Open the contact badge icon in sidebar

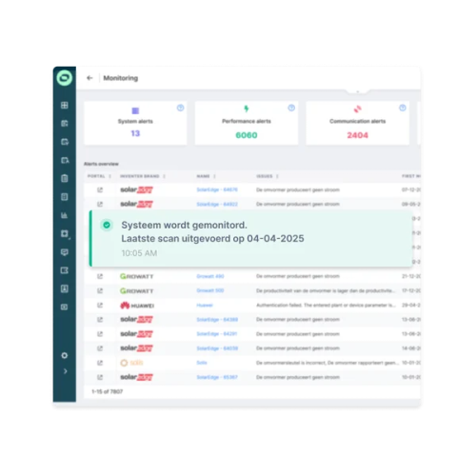(65, 288)
